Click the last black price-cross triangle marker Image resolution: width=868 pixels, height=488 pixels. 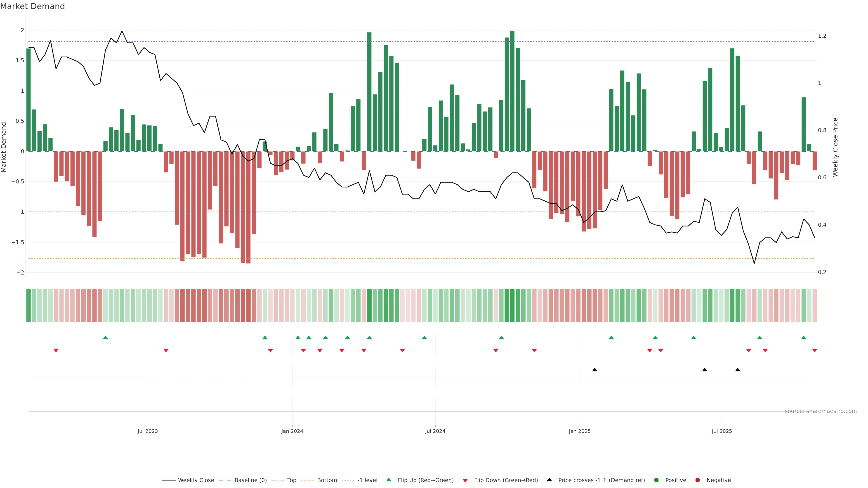pos(738,370)
